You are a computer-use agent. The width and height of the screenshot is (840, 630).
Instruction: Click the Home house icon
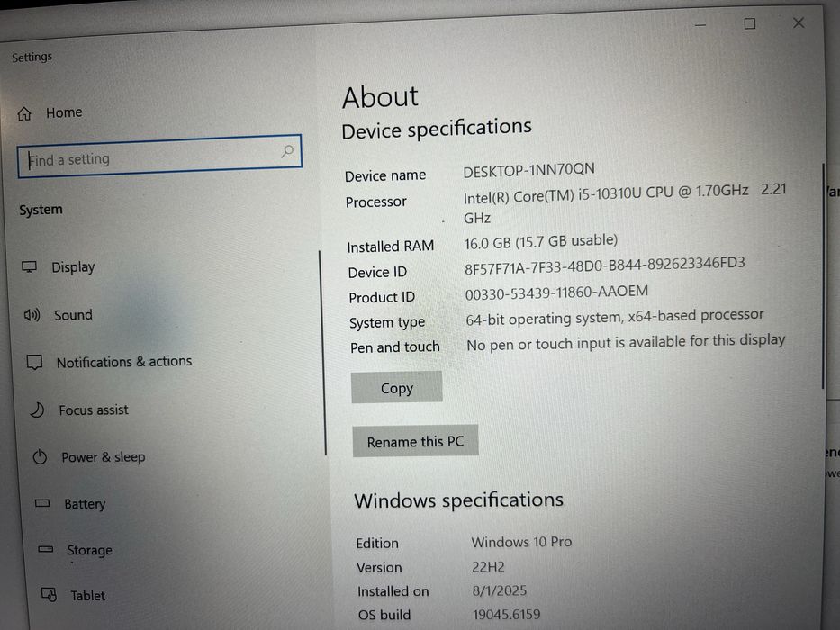(24, 113)
